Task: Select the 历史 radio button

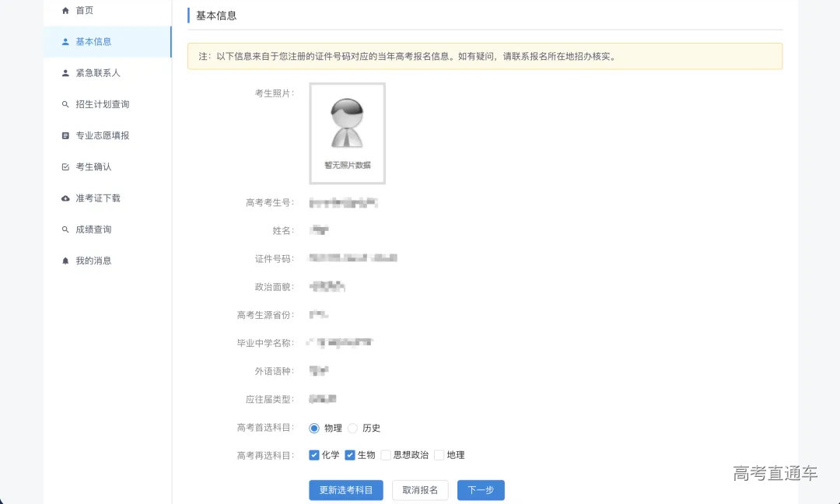Action: click(x=352, y=428)
